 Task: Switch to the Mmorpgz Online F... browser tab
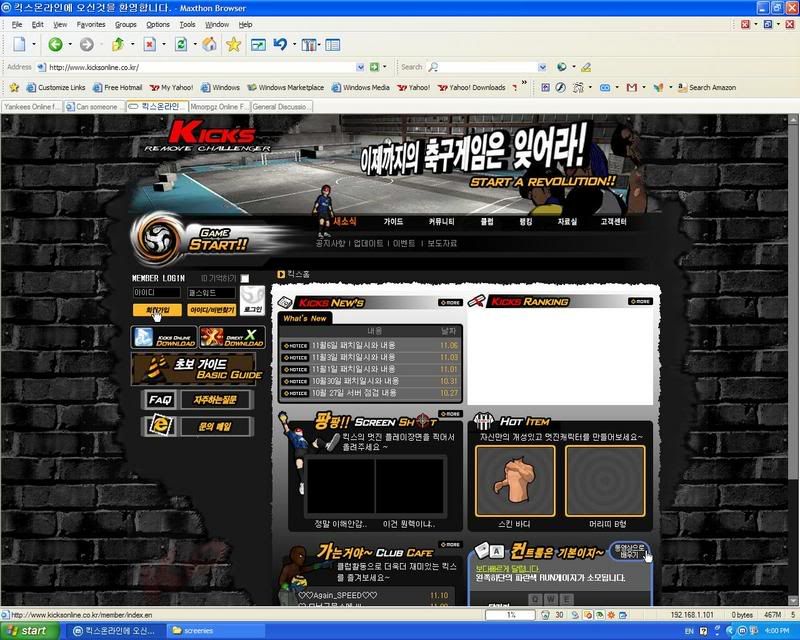pos(218,106)
